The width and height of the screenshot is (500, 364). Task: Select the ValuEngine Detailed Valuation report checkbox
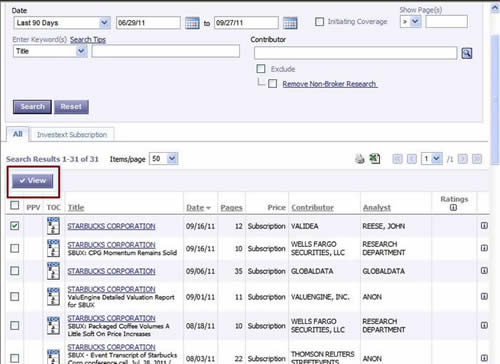pos(15,296)
